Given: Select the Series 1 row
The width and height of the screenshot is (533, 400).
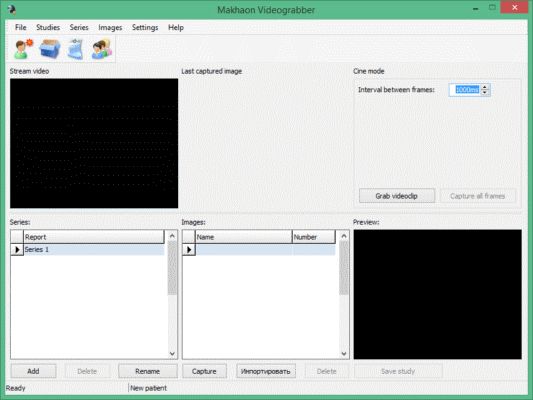Looking at the screenshot, I should (x=94, y=249).
